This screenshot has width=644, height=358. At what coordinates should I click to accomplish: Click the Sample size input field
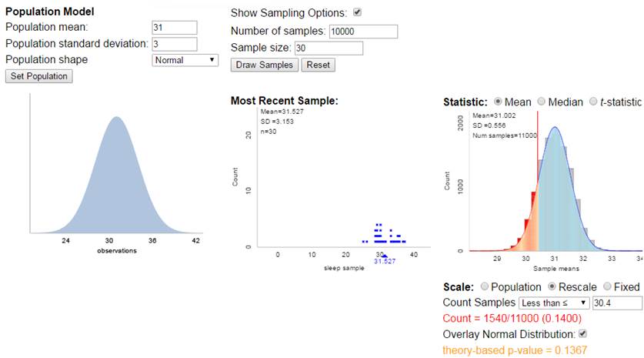click(x=329, y=48)
